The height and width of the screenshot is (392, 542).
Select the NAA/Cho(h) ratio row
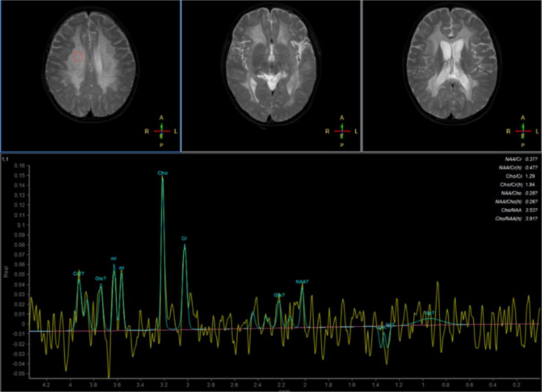(516, 202)
